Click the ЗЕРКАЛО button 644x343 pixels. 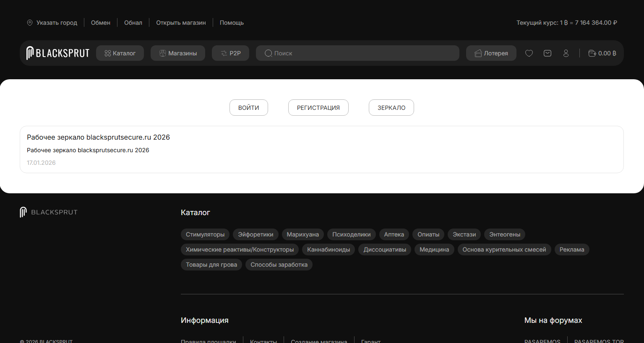(391, 108)
